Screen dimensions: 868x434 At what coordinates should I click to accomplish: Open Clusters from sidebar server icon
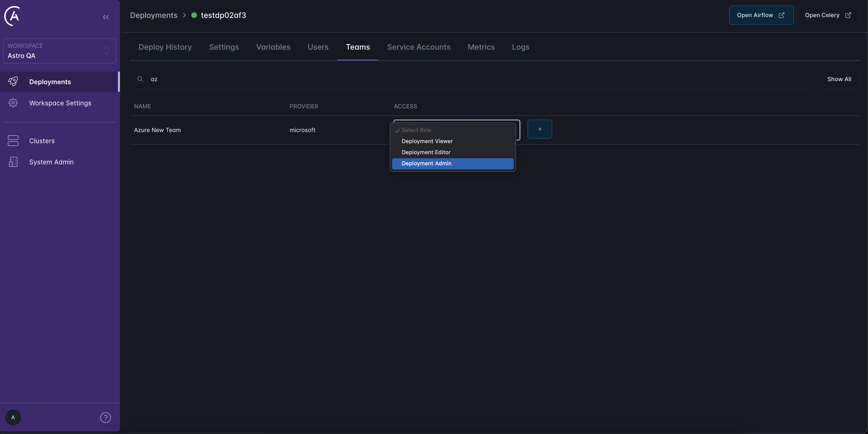tap(13, 141)
